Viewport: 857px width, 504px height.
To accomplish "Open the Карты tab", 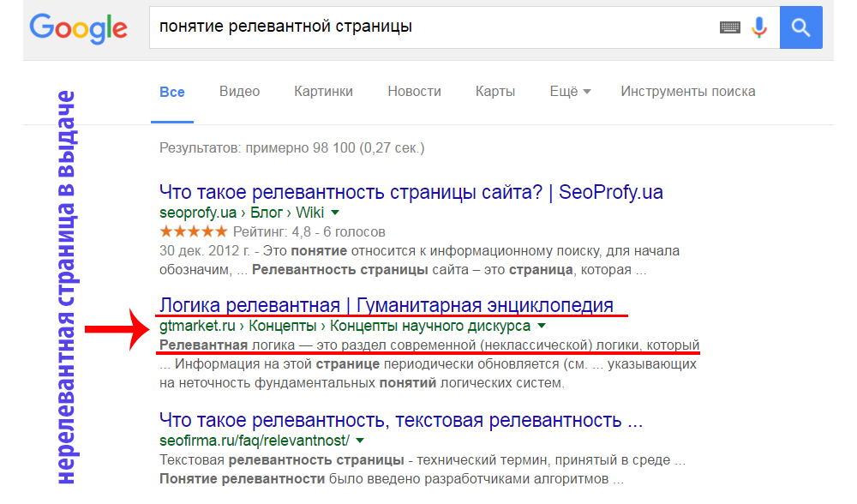I will (495, 92).
